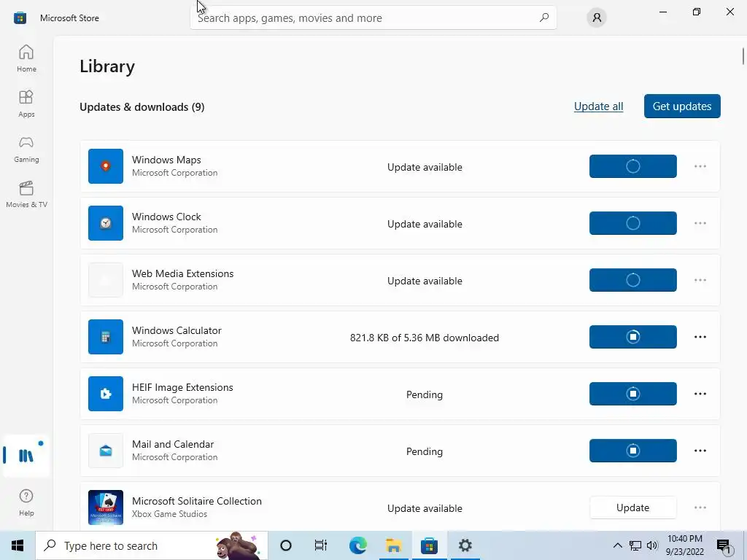Click the loading button for Windows Clock
This screenshot has width=747, height=560.
(x=632, y=223)
